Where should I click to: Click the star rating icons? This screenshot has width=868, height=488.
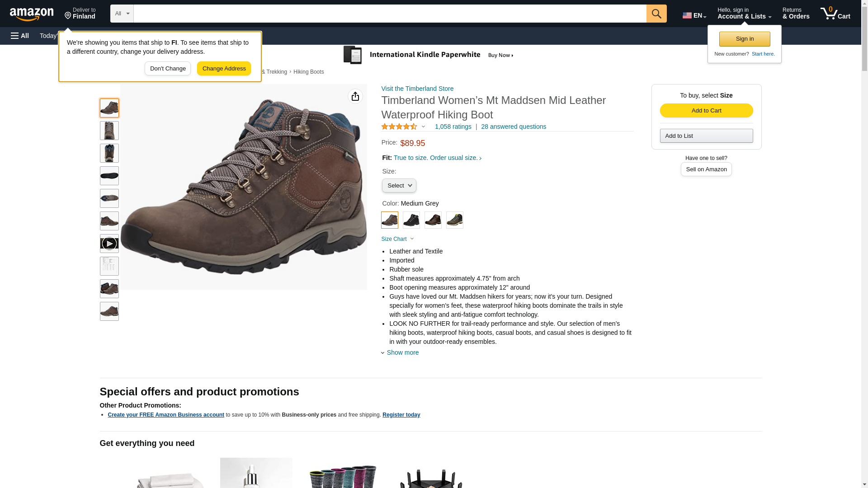399,127
